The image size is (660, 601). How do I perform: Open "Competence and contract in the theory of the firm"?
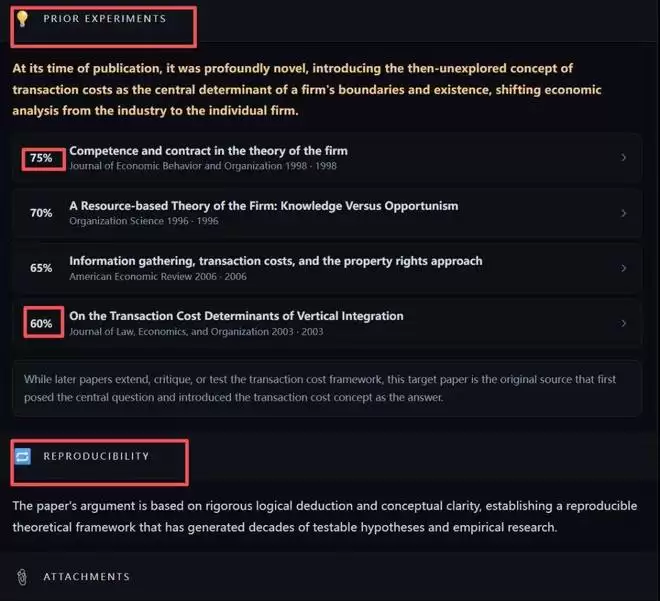(208, 151)
